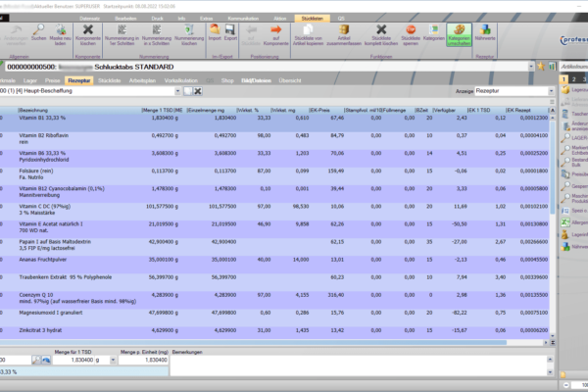This screenshot has width=588, height=392.
Task: Open the Kategorien function in the ribbon
Action: click(434, 32)
